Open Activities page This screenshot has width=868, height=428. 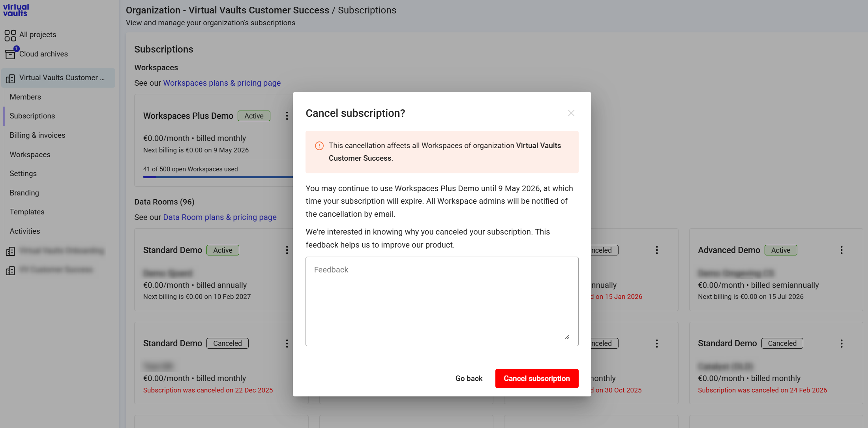click(x=25, y=231)
